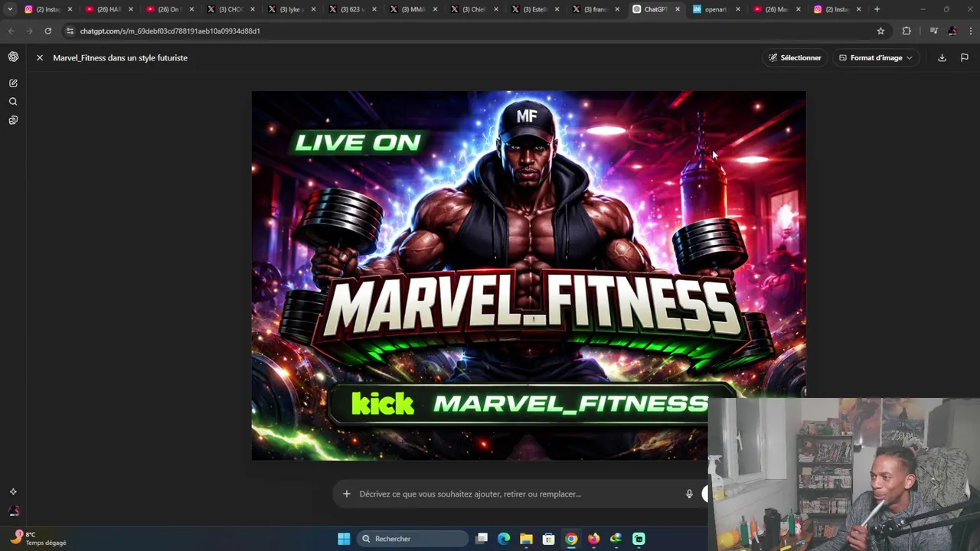Open File Explorer from the taskbar
Viewport: 980px width, 551px height.
click(526, 539)
